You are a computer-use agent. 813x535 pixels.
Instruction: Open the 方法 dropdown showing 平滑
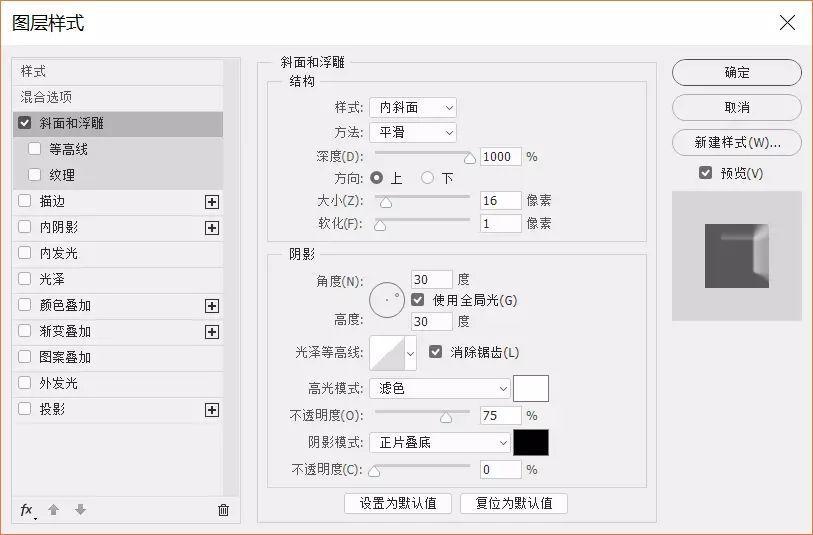pyautogui.click(x=413, y=132)
